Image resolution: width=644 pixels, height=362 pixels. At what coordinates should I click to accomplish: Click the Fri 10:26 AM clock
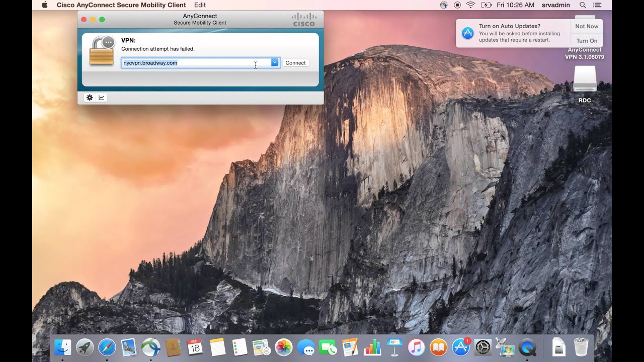(515, 5)
